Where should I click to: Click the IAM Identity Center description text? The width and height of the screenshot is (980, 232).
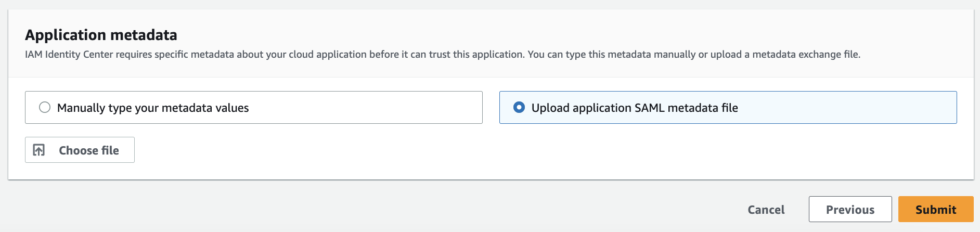(x=442, y=55)
